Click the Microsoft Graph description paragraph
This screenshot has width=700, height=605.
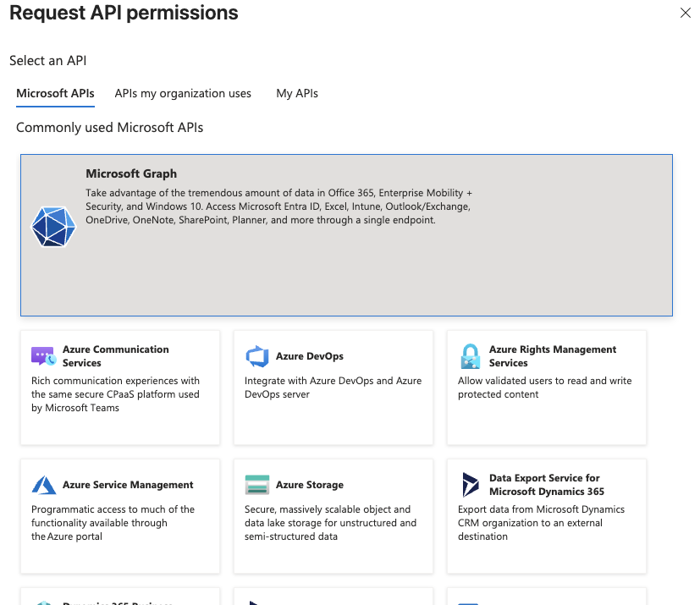pyautogui.click(x=278, y=206)
